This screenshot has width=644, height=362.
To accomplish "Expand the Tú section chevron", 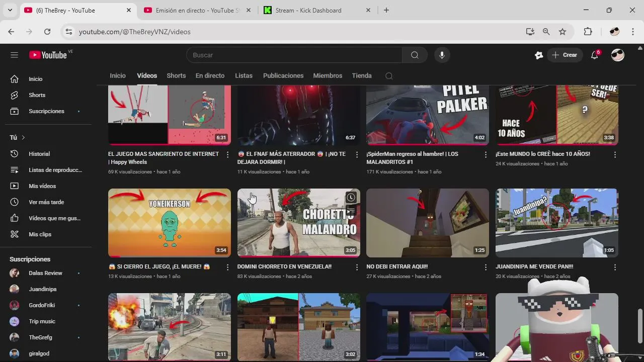I will pyautogui.click(x=23, y=137).
